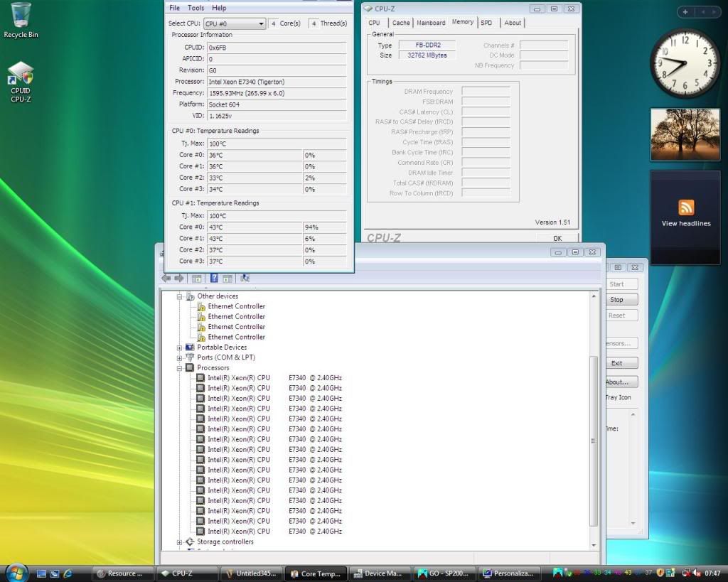Select the Memory tab in CPU-Z

click(x=462, y=22)
